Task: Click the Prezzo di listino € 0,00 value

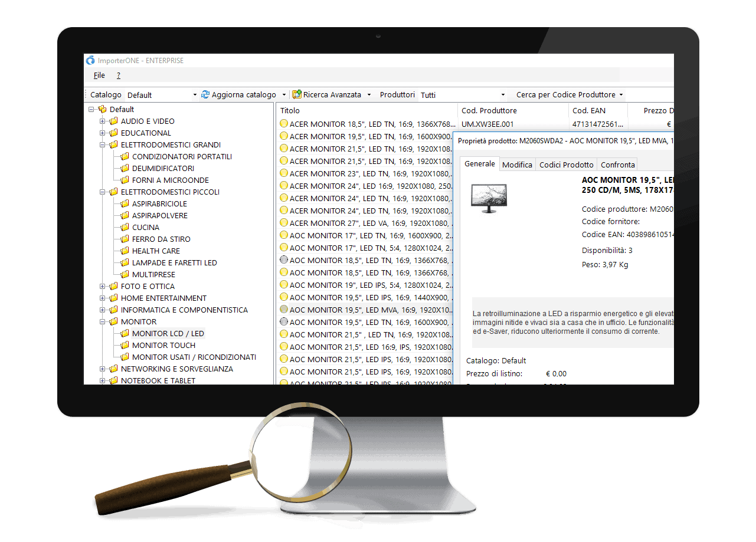Action: (556, 373)
